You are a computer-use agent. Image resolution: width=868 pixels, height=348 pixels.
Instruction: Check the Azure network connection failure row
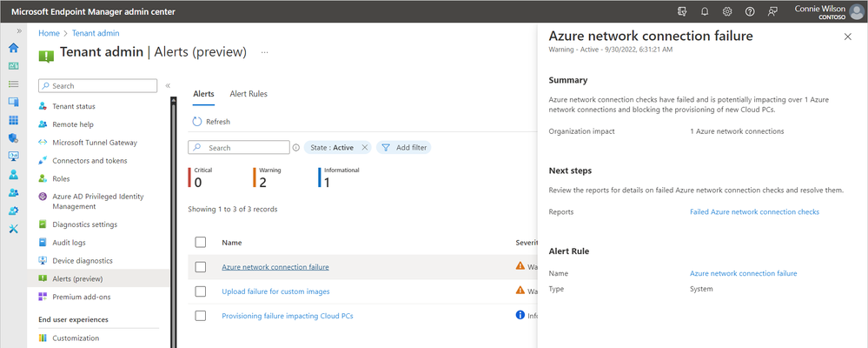click(x=201, y=267)
